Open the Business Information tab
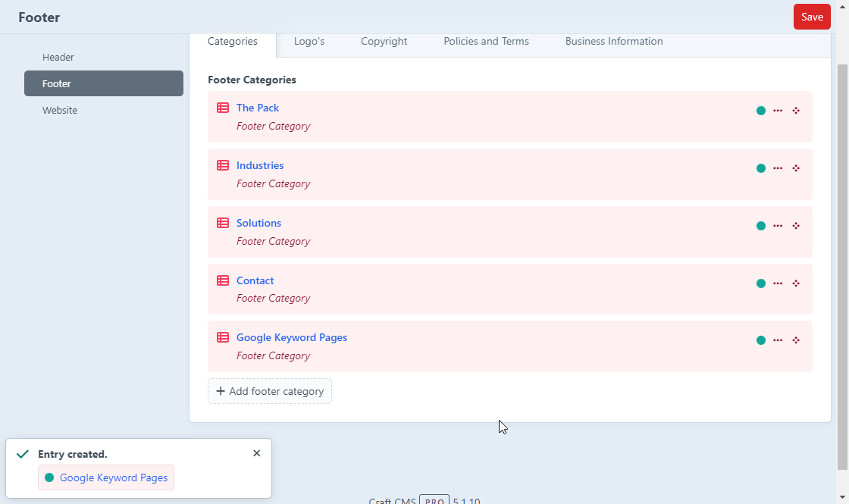Image resolution: width=849 pixels, height=504 pixels. click(613, 42)
